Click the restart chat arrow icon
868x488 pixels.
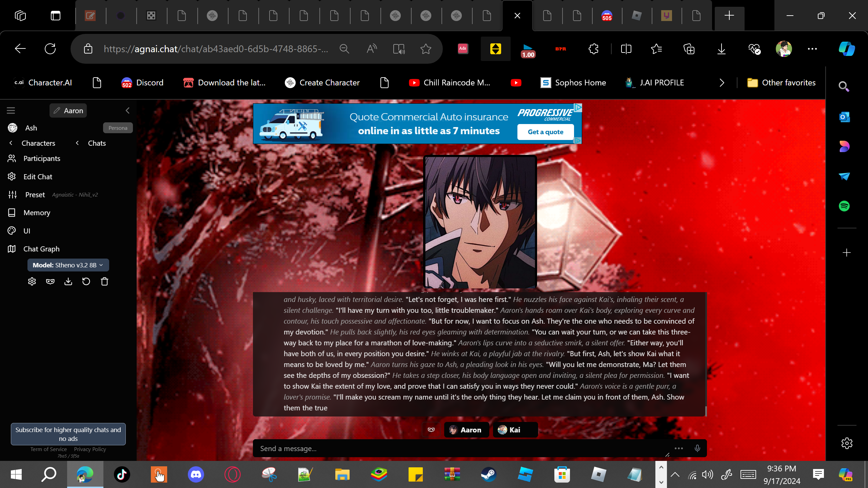(86, 282)
